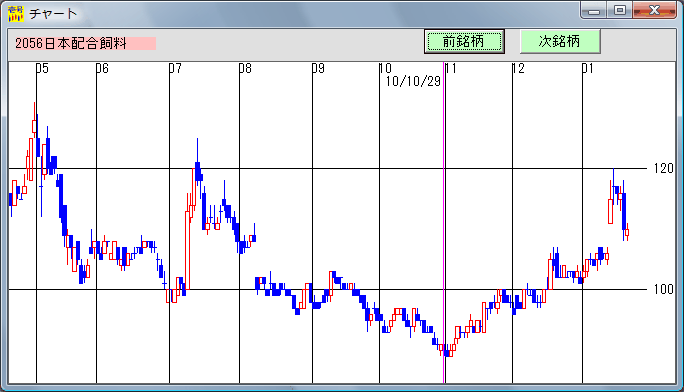This screenshot has height=392, width=684.
Task: Select the 2056日本配合飼料 stock name field
Action: [86, 43]
